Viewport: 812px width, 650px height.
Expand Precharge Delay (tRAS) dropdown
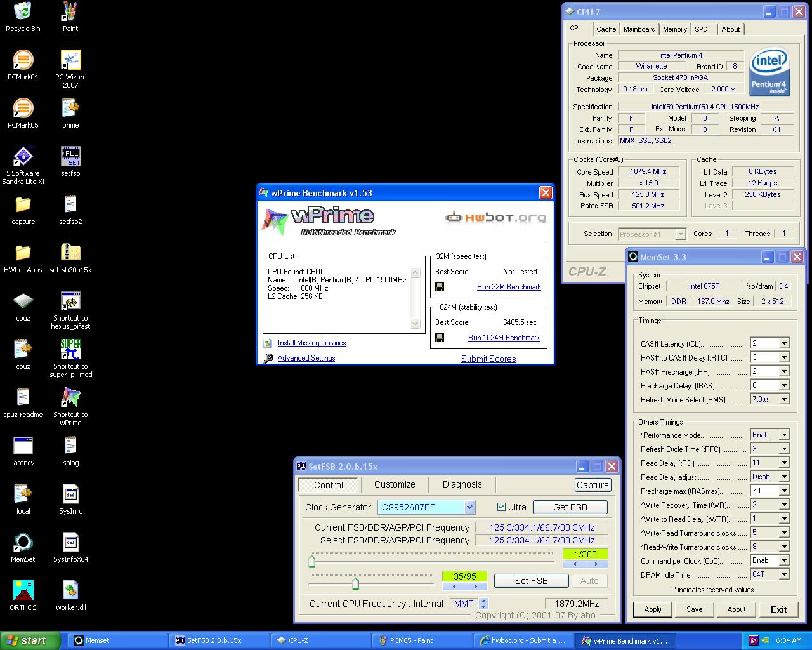tap(784, 385)
